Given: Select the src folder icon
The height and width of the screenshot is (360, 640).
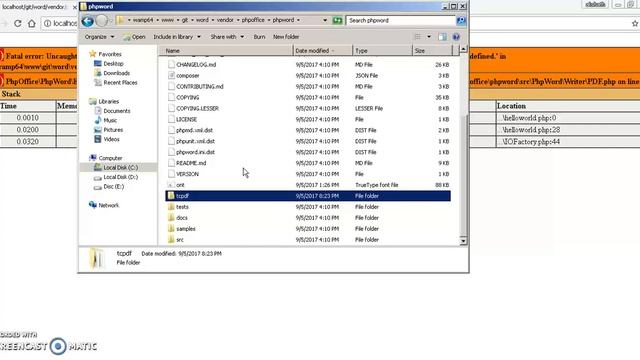Looking at the screenshot, I should tap(171, 240).
